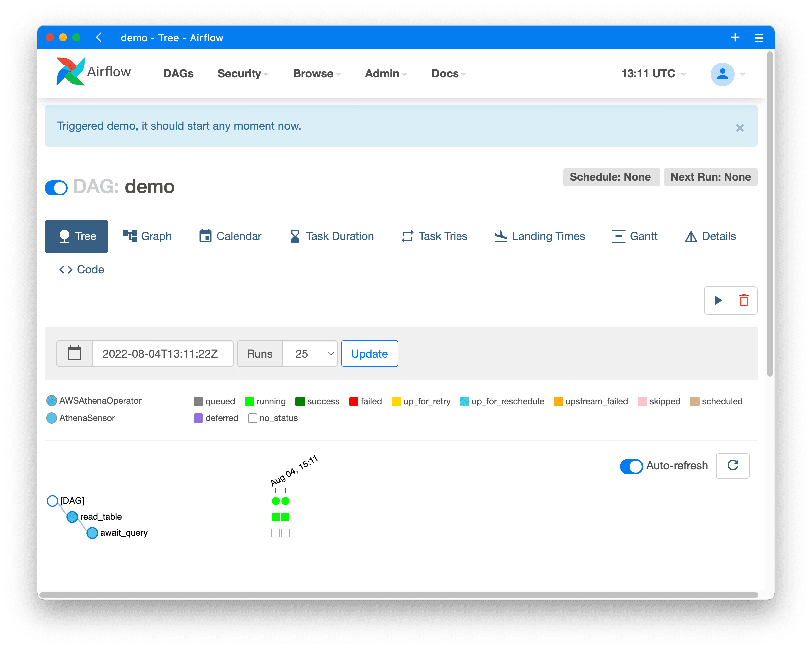Click the Update button
Image resolution: width=812 pixels, height=649 pixels.
pyautogui.click(x=369, y=353)
